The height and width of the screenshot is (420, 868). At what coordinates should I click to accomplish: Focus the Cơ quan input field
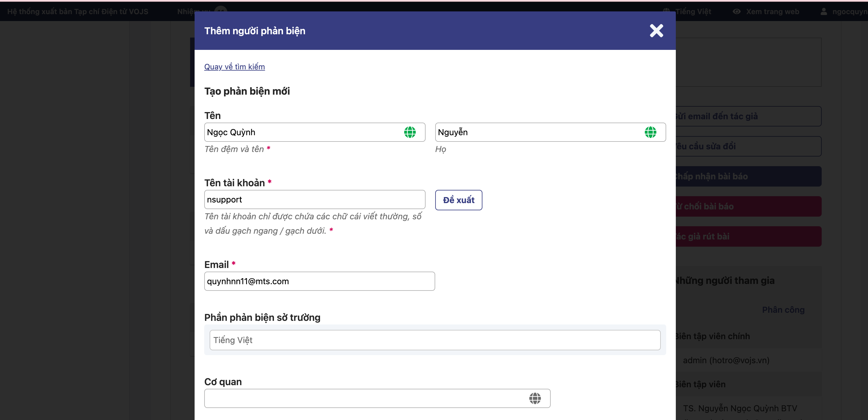(377, 398)
